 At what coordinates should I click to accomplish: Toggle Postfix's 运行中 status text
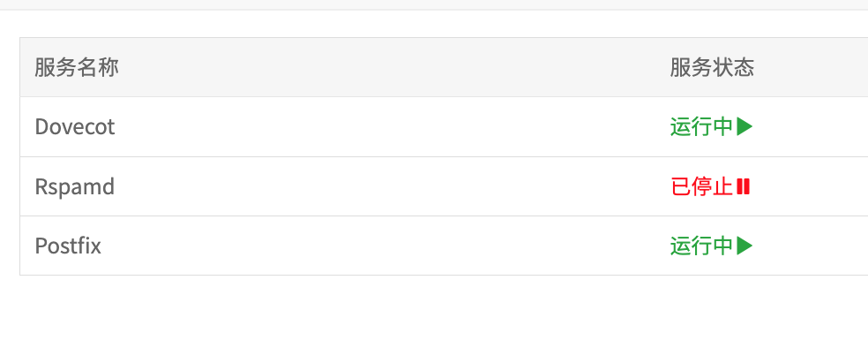pyautogui.click(x=702, y=246)
